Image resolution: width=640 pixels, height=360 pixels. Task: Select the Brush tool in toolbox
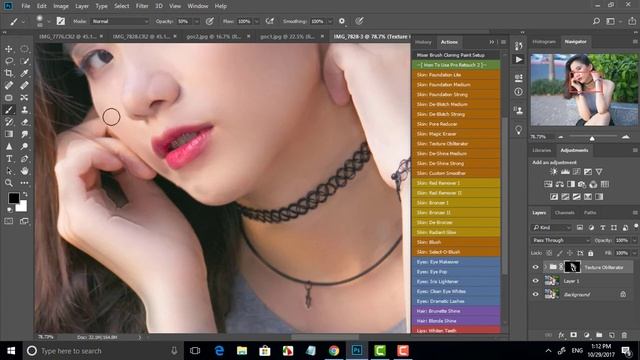tap(9, 110)
